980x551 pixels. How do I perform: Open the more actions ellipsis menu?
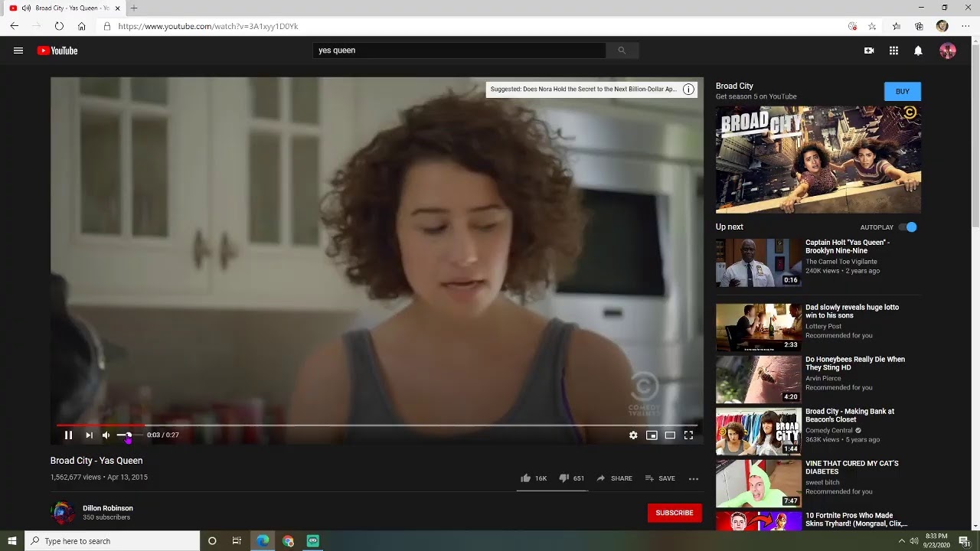(694, 478)
